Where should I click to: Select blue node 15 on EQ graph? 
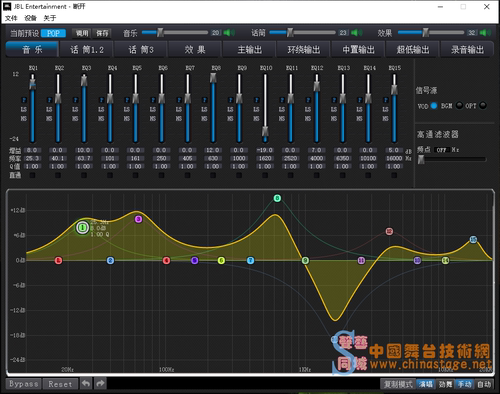(x=473, y=239)
